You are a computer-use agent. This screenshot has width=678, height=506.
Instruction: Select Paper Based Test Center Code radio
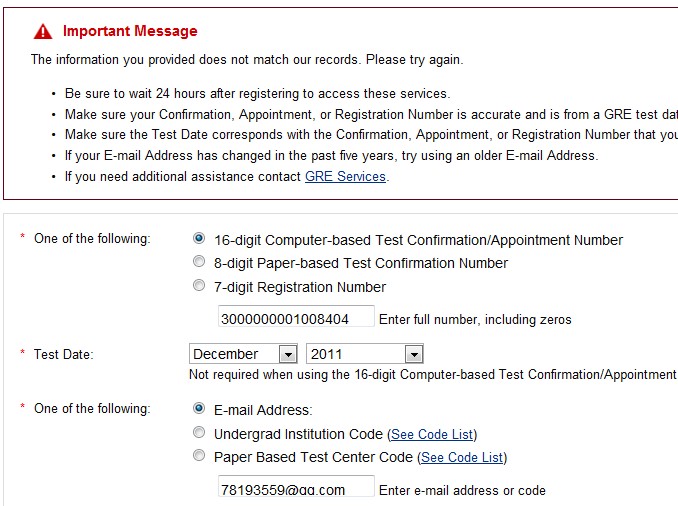click(x=199, y=457)
